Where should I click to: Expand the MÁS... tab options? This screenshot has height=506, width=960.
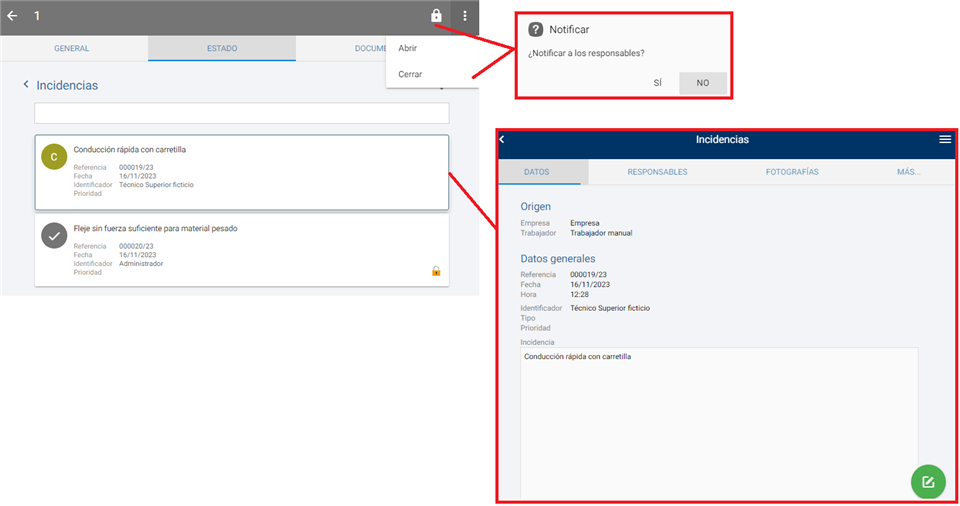click(908, 172)
